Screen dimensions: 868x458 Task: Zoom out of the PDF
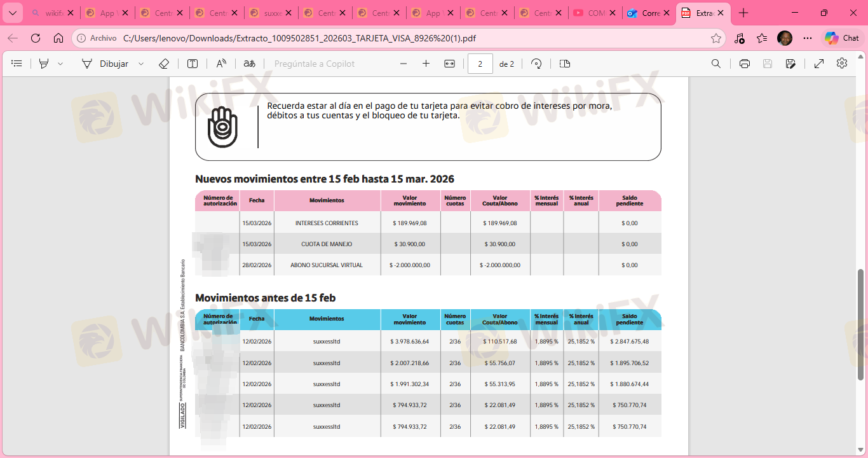point(403,64)
